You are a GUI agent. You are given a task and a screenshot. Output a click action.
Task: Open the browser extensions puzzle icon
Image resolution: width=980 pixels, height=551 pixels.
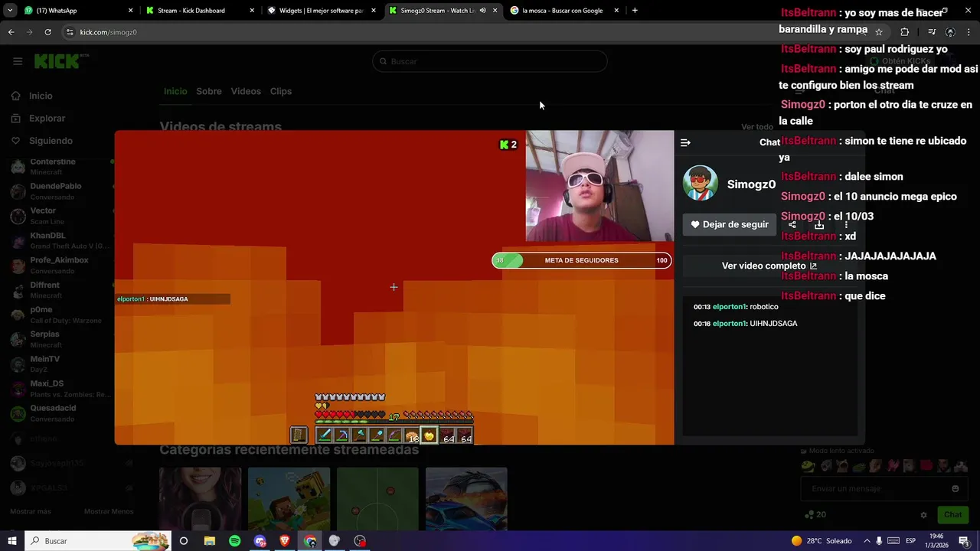pyautogui.click(x=905, y=32)
